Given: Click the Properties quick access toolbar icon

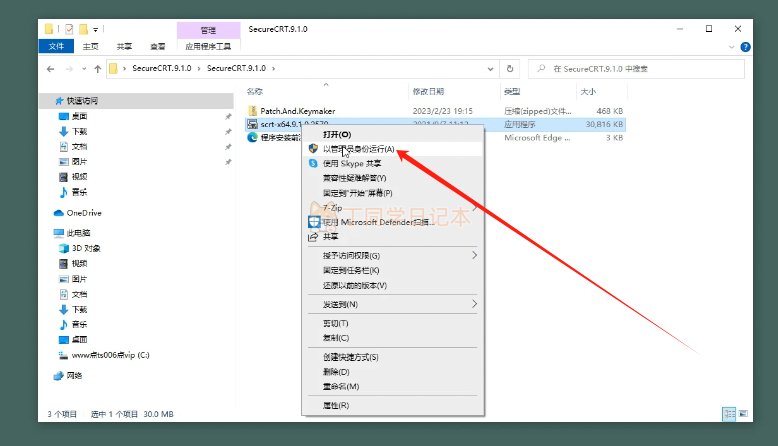Looking at the screenshot, I should point(69,29).
